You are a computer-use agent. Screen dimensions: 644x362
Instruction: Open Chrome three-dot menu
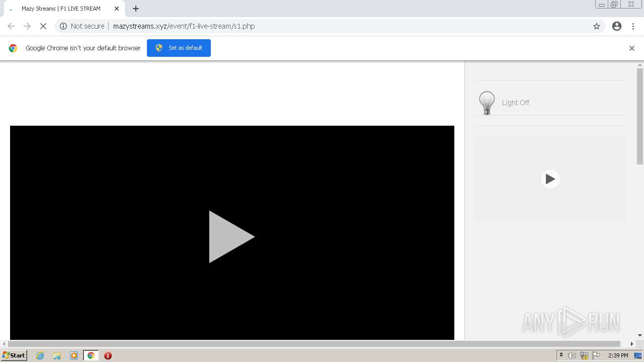(x=633, y=26)
